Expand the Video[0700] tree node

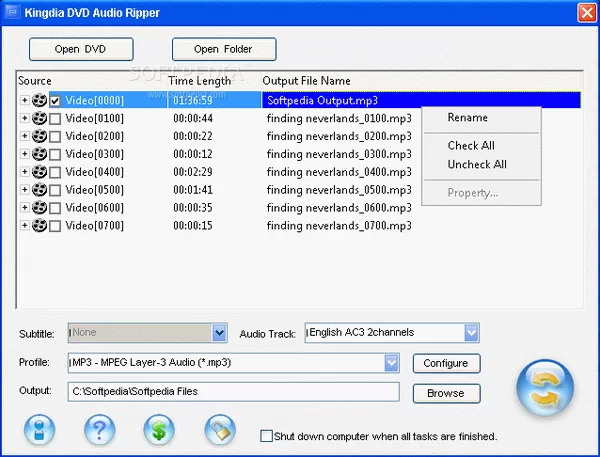tap(24, 225)
